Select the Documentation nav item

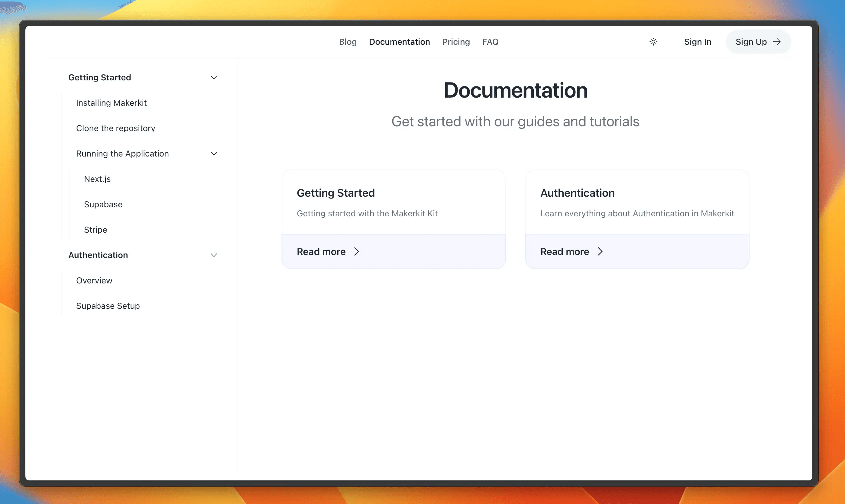(399, 41)
